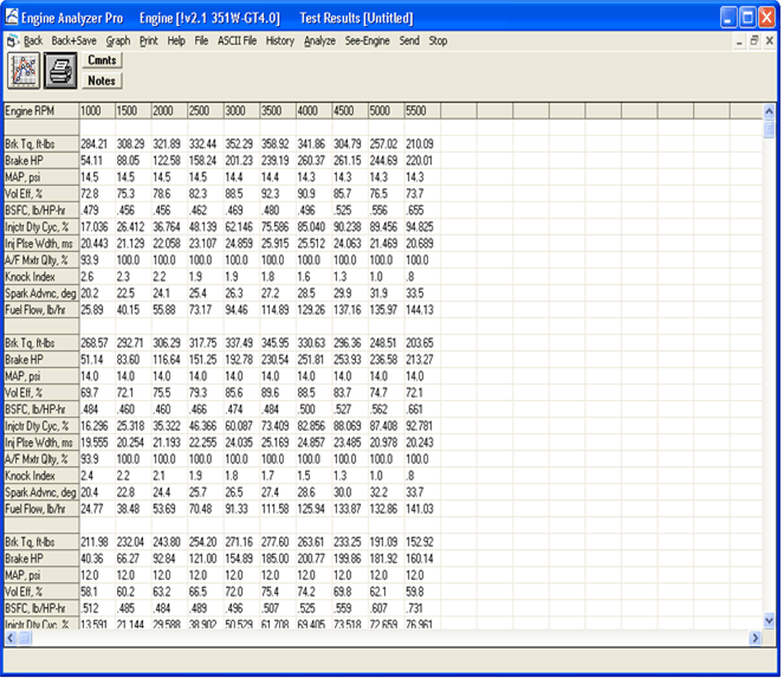Viewport: 784px width, 678px height.
Task: Click the vertical scrollbar thumb
Action: (x=769, y=128)
